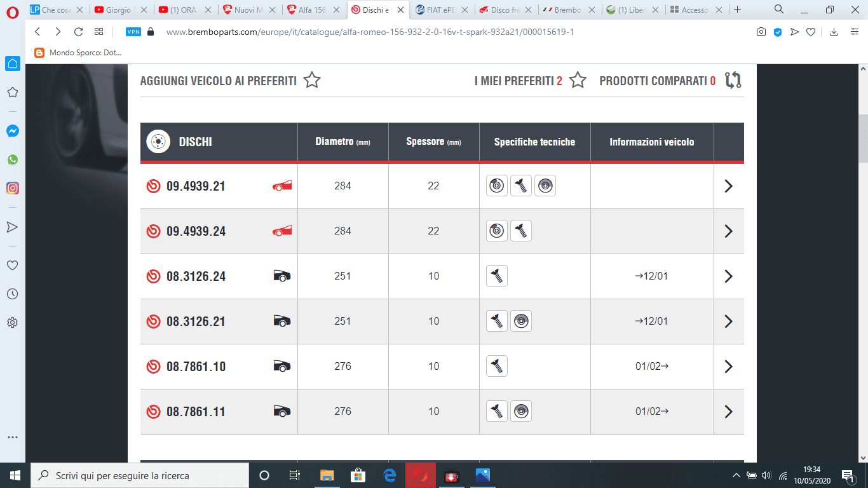Open Mondo Sporco bookmark
This screenshot has width=868, height=488.
tap(78, 53)
